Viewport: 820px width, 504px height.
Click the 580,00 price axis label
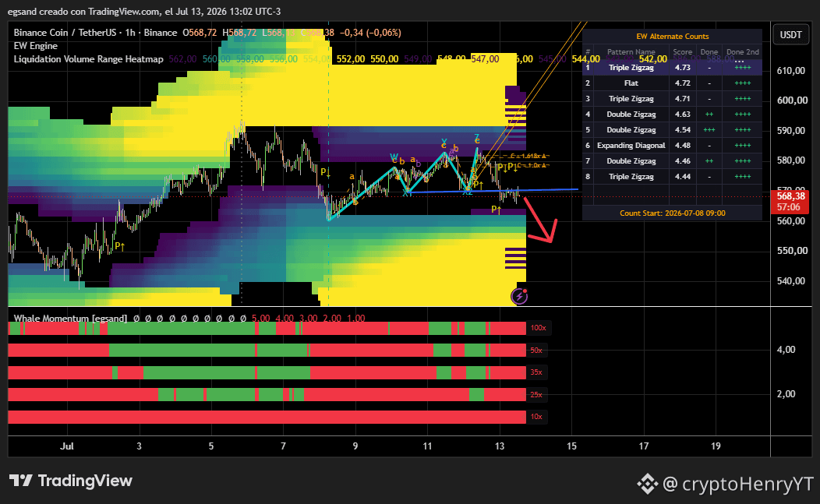click(790, 160)
